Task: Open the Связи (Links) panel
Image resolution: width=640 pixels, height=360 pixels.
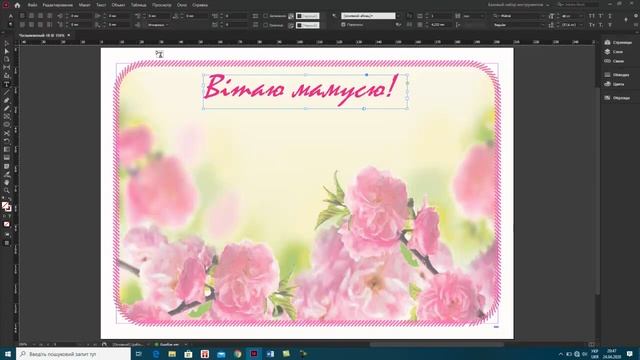Action: 614,61
